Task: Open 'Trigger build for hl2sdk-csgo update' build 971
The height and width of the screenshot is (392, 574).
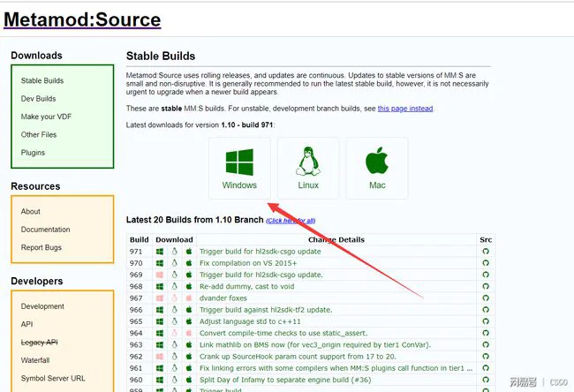Action: pyautogui.click(x=261, y=252)
